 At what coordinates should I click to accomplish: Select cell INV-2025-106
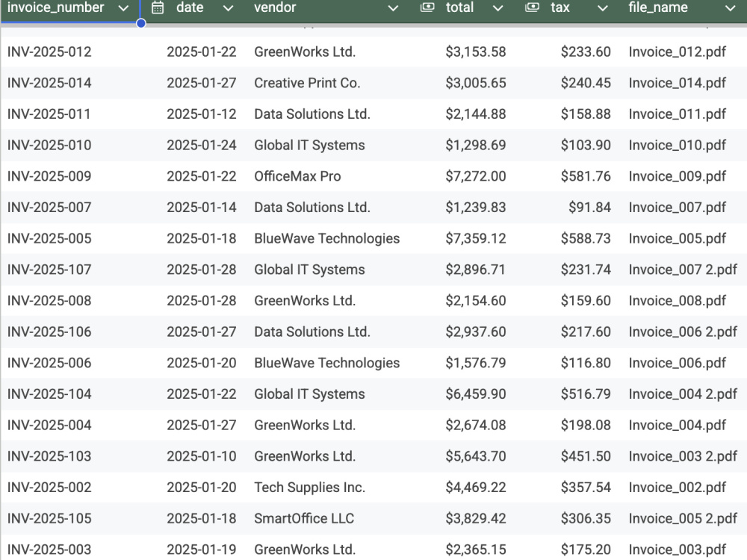49,332
